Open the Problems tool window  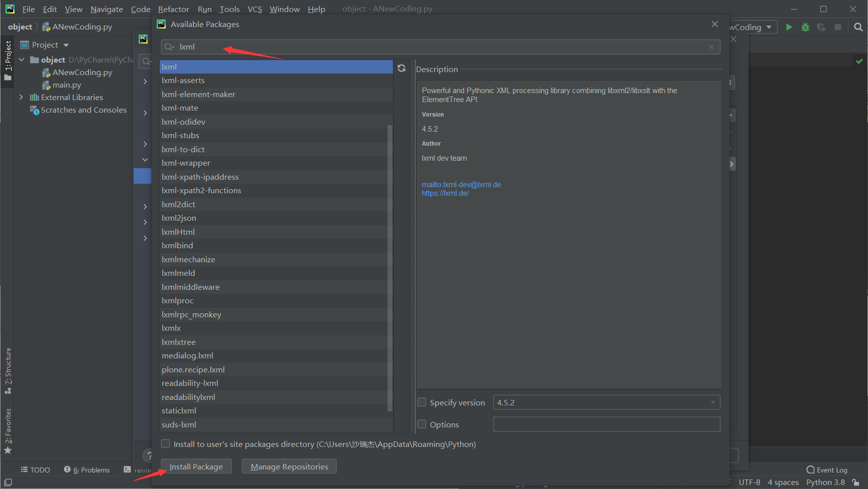pyautogui.click(x=87, y=470)
